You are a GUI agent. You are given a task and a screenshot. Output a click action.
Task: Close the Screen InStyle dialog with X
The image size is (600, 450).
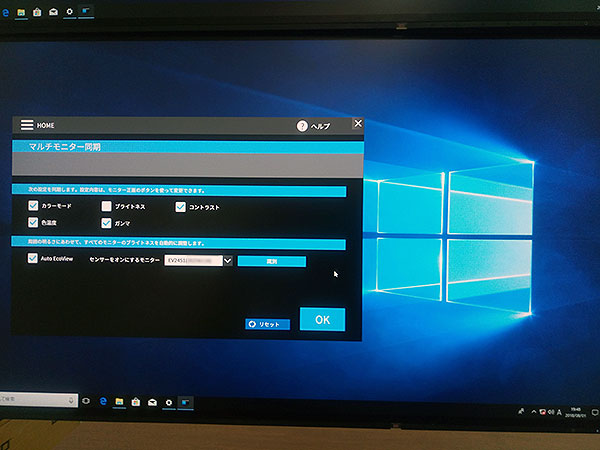[x=358, y=124]
